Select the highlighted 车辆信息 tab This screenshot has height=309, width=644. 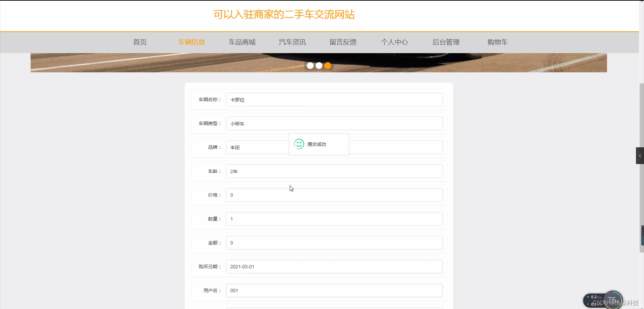pos(192,42)
